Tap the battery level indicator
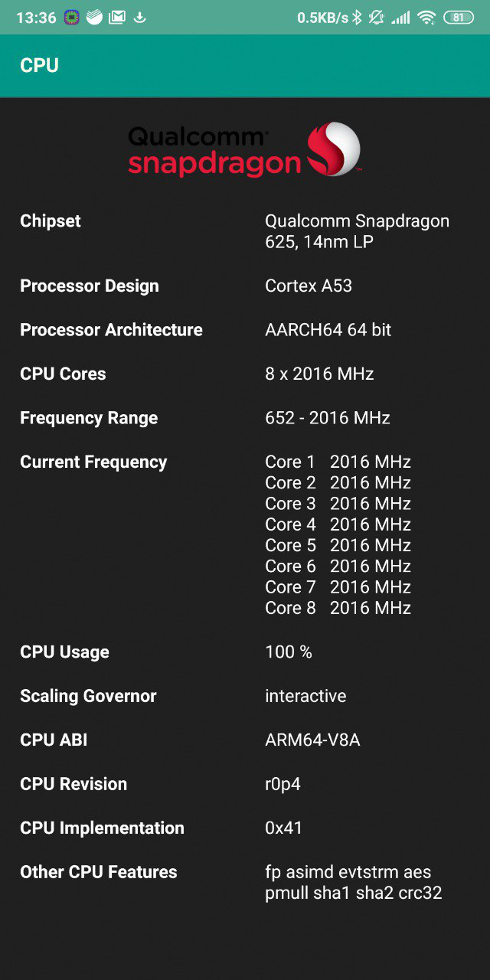The width and height of the screenshot is (490, 980). [458, 17]
